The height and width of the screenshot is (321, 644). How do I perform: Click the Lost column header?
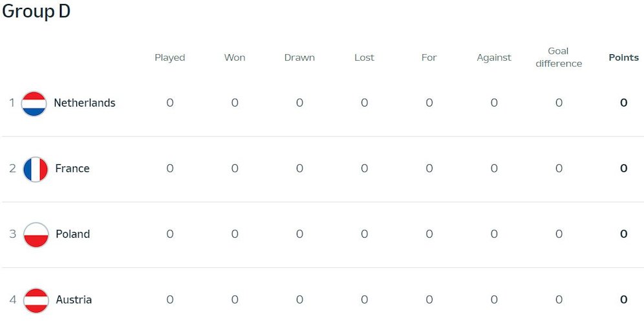[364, 57]
